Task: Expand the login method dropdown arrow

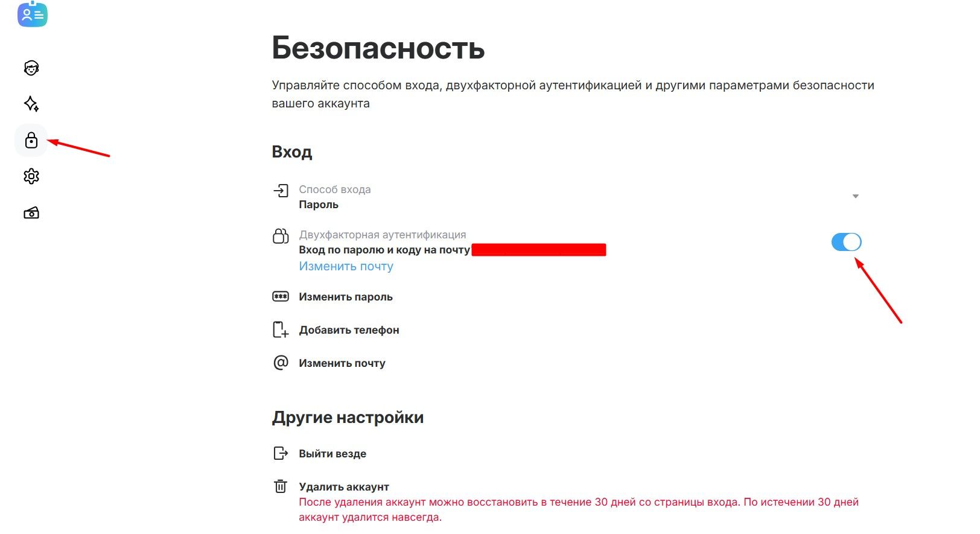Action: click(855, 197)
